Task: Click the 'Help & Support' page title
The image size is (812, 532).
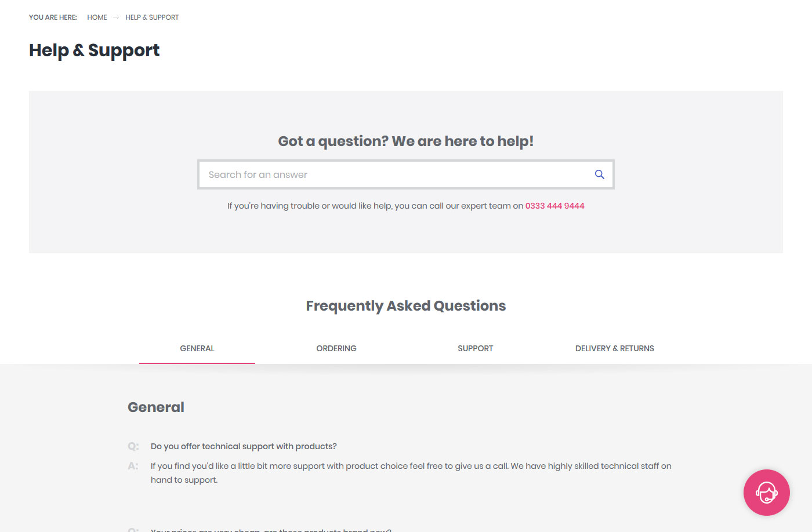Action: coord(95,50)
